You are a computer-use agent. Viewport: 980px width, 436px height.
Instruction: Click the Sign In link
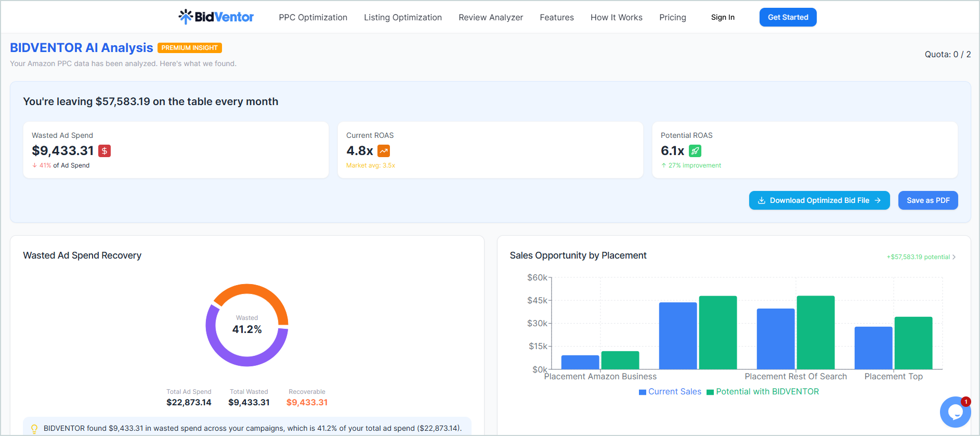(723, 17)
